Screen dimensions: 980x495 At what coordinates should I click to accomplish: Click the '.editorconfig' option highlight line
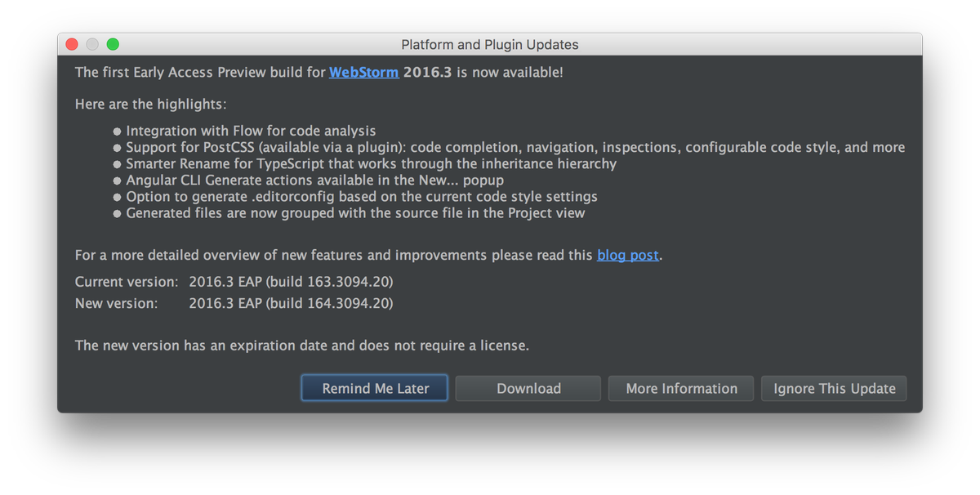point(362,197)
